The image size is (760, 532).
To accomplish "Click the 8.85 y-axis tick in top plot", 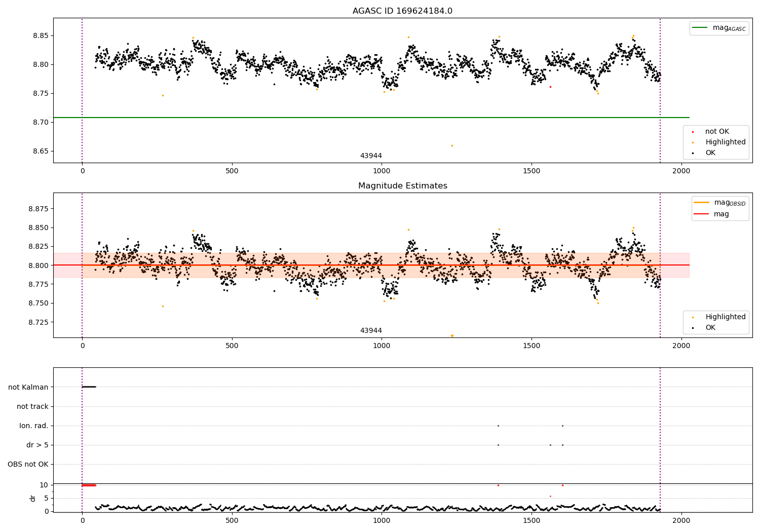I will [41, 35].
